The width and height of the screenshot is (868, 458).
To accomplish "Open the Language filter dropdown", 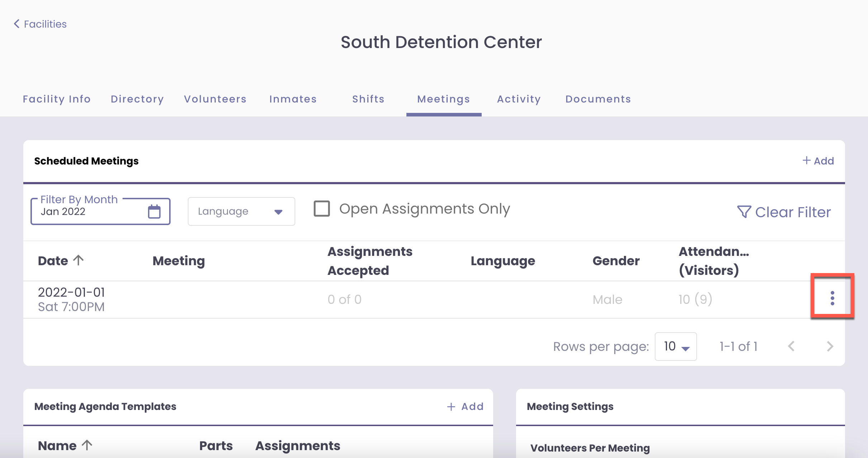I will coord(241,211).
